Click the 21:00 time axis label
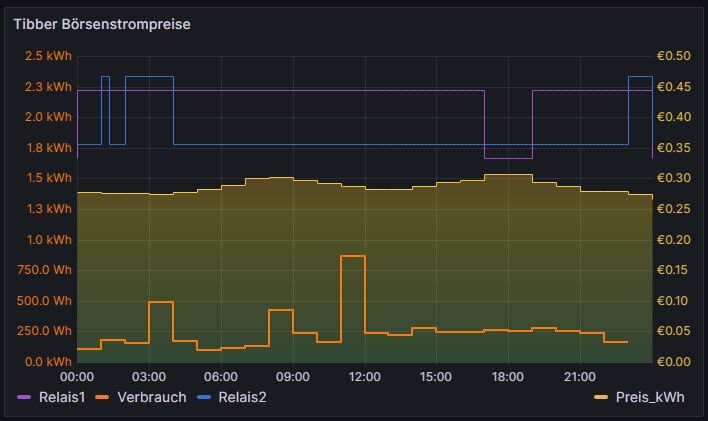Viewport: 708px width, 421px height. 580,377
